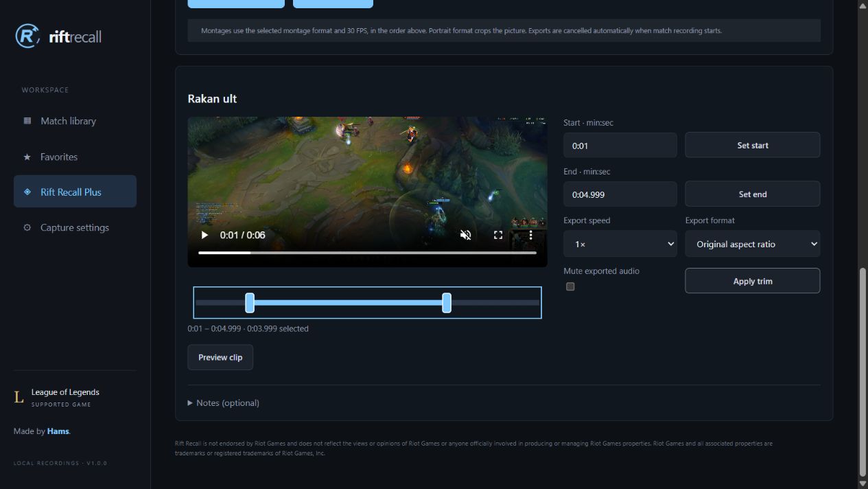The image size is (868, 489).
Task: Click the Rift Recall logo icon
Action: 27,36
